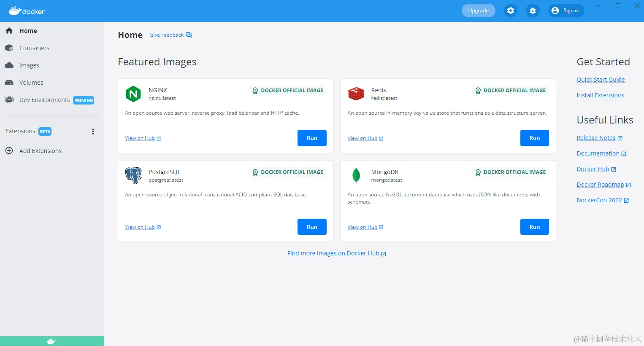Open the Home section
Image resolution: width=644 pixels, height=346 pixels.
[52, 31]
